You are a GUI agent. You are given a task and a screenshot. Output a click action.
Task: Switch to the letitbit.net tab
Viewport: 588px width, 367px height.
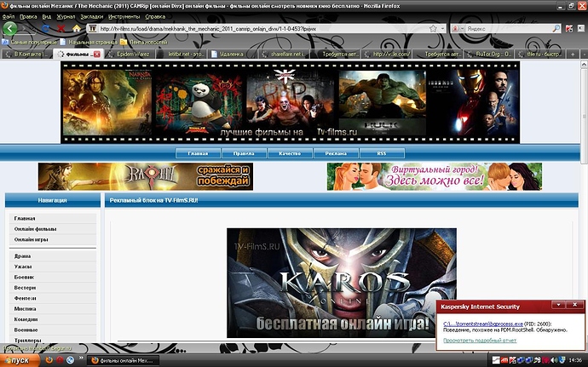point(182,54)
